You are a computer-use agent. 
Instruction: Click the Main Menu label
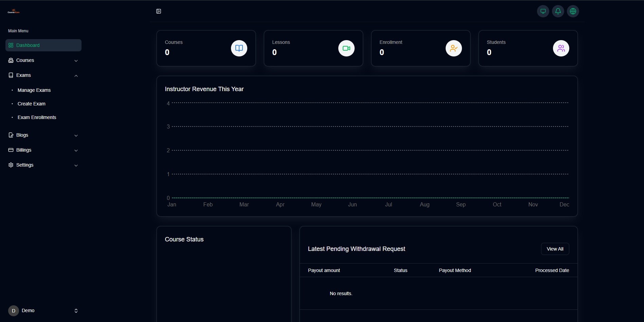tap(18, 31)
